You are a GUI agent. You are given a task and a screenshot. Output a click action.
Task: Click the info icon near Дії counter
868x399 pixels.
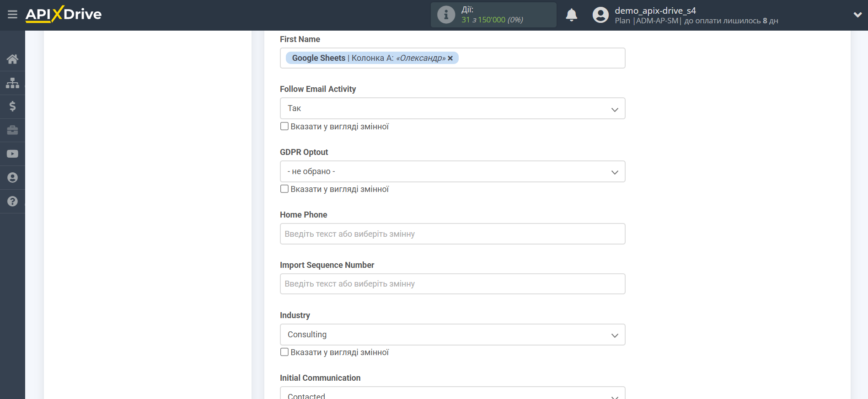(446, 15)
